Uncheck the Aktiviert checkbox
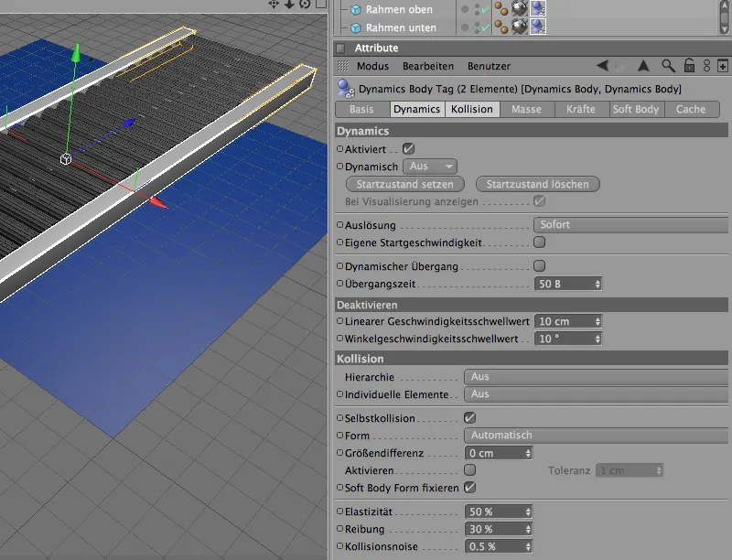The width and height of the screenshot is (732, 560). tap(409, 148)
